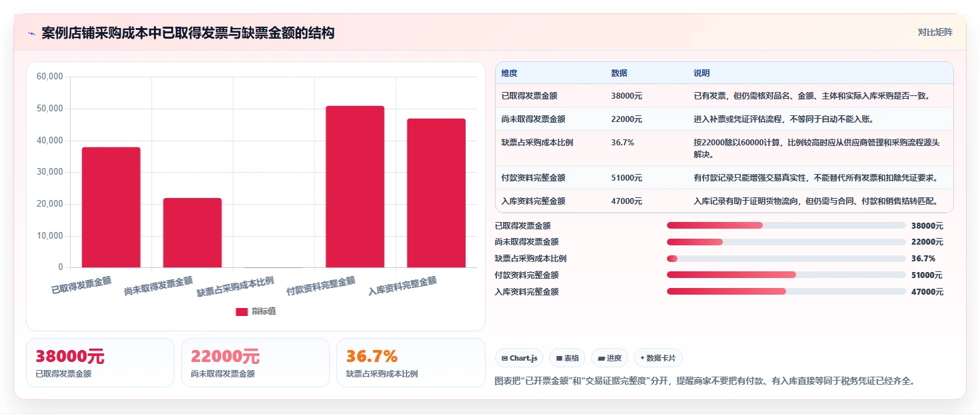Viewport: 980px width, 414px height.
Task: Click the Chart.js tag chip
Action: coord(520,358)
